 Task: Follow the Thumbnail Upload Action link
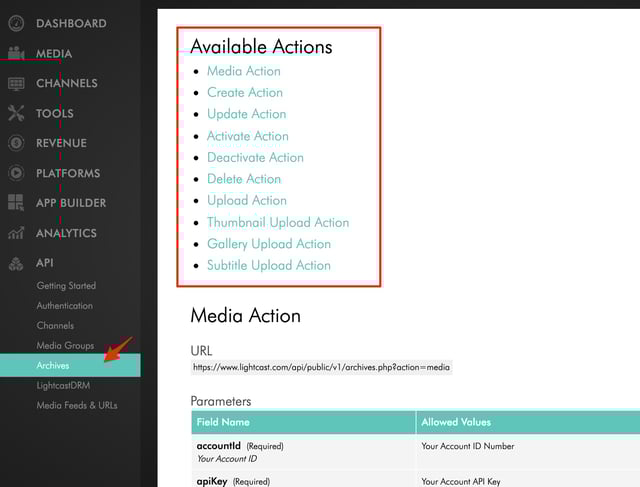(x=277, y=222)
